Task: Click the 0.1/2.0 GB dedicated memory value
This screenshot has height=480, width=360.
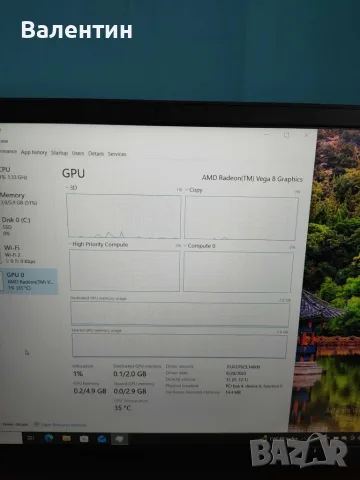Action: (x=130, y=374)
